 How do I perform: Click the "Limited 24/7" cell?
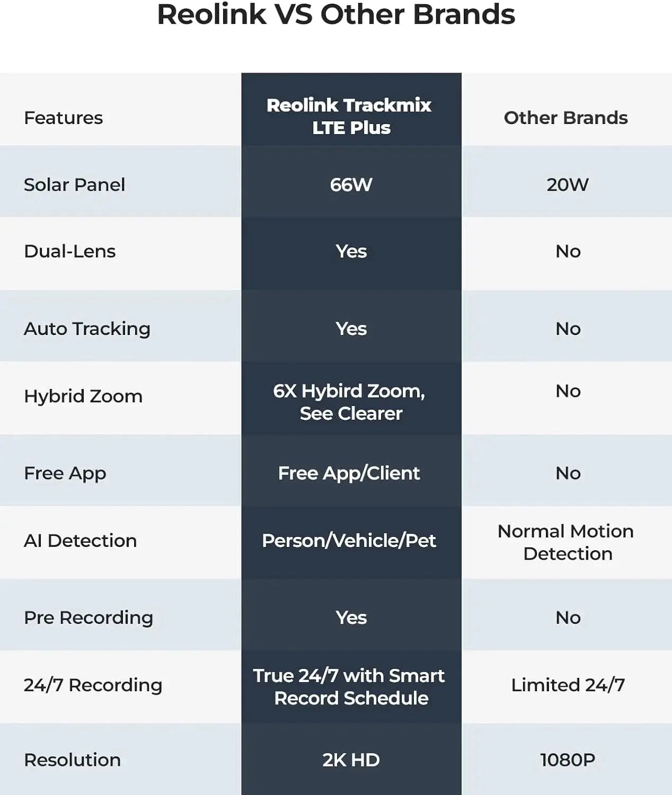click(x=568, y=685)
